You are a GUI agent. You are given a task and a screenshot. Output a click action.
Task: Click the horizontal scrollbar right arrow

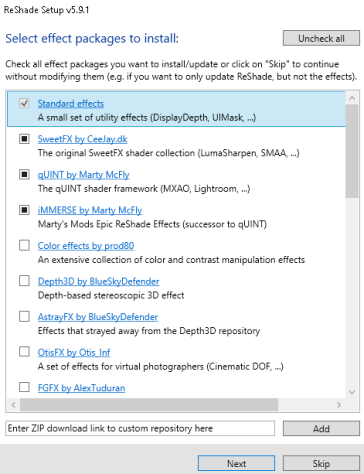click(339, 405)
